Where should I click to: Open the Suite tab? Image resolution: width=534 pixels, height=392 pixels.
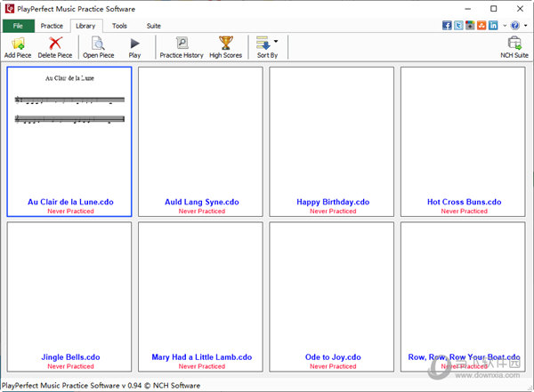point(154,26)
